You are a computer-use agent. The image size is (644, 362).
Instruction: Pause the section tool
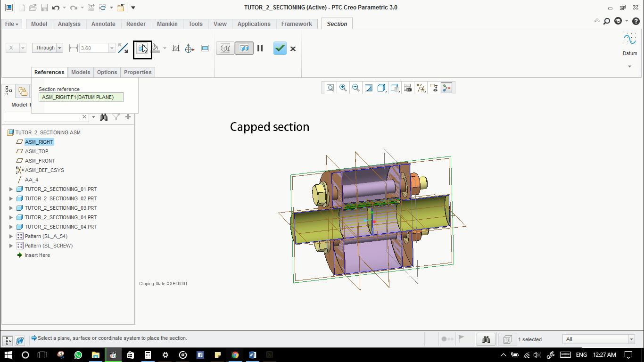[x=260, y=48]
